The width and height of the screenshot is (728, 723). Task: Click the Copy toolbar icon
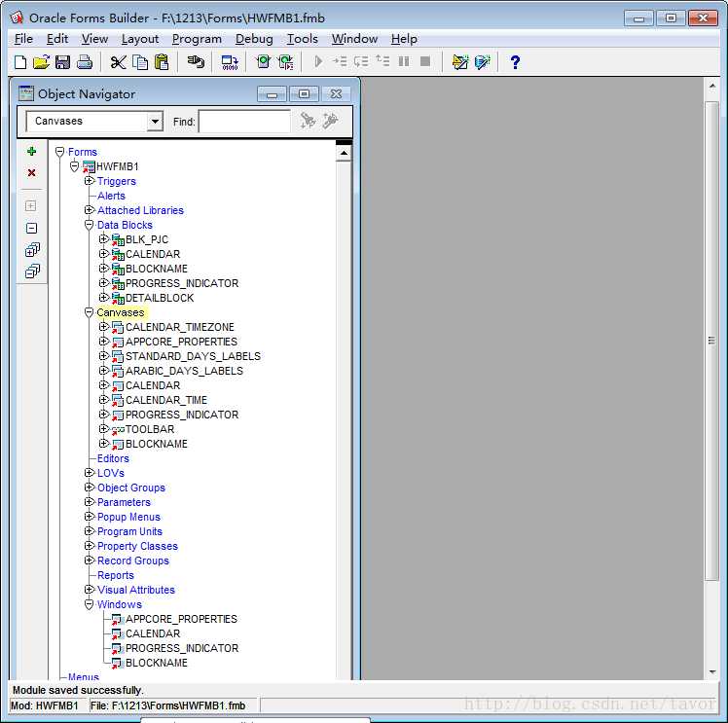pos(140,61)
